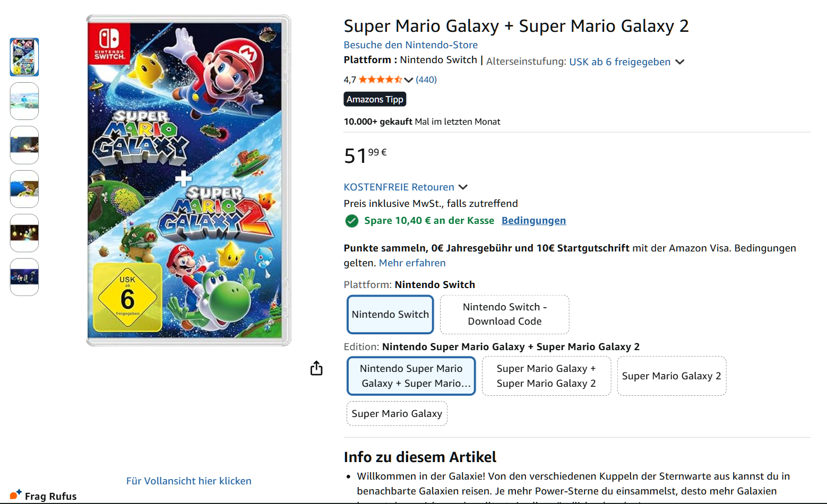Expand KOSTENFREIE Retouren details
The width and height of the screenshot is (827, 504).
463,187
